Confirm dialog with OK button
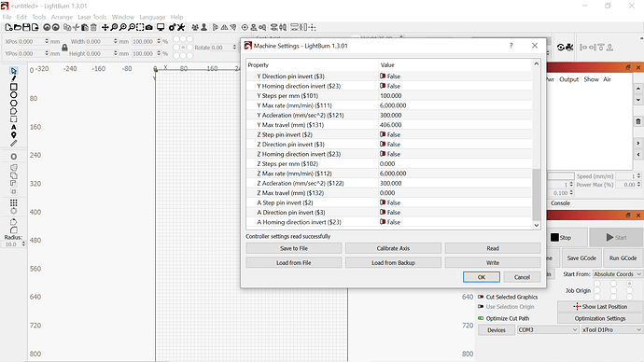Screen dimensions: 644x362 coord(482,277)
